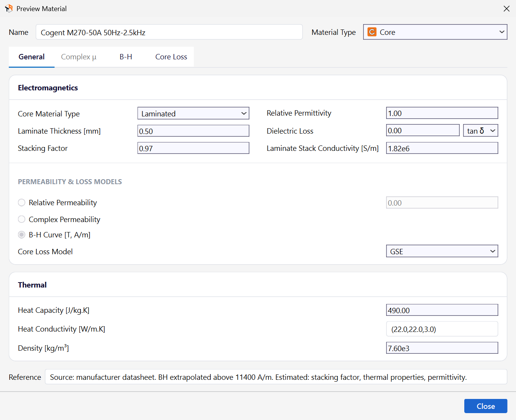Viewport: 516px width, 420px height.
Task: Edit the Laminate Thickness field
Action: click(193, 131)
